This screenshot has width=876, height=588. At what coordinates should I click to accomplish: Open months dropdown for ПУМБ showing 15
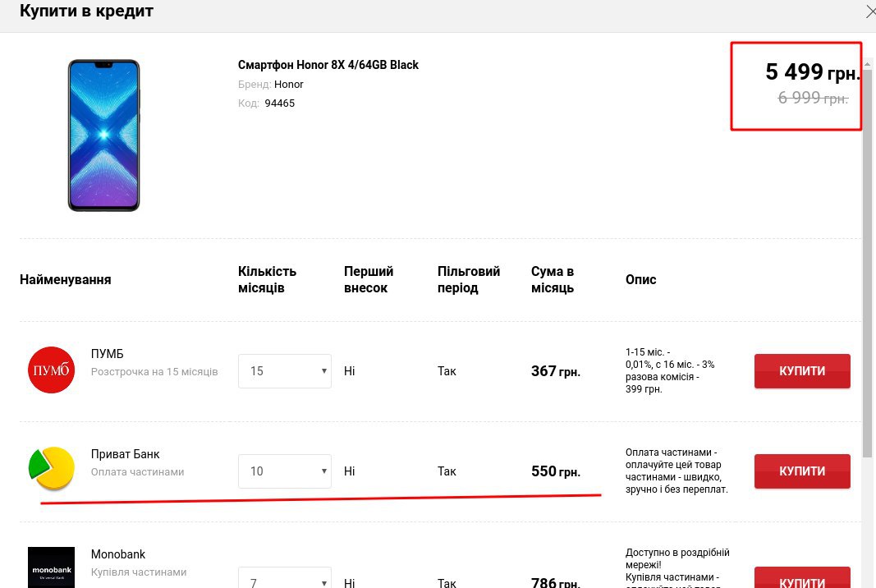pos(285,371)
